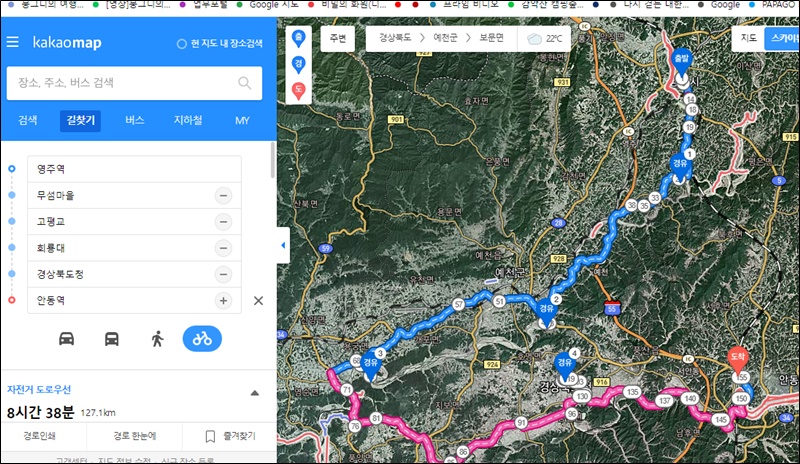Remove the 회룡대 waypoint
The width and height of the screenshot is (800, 464).
223,248
